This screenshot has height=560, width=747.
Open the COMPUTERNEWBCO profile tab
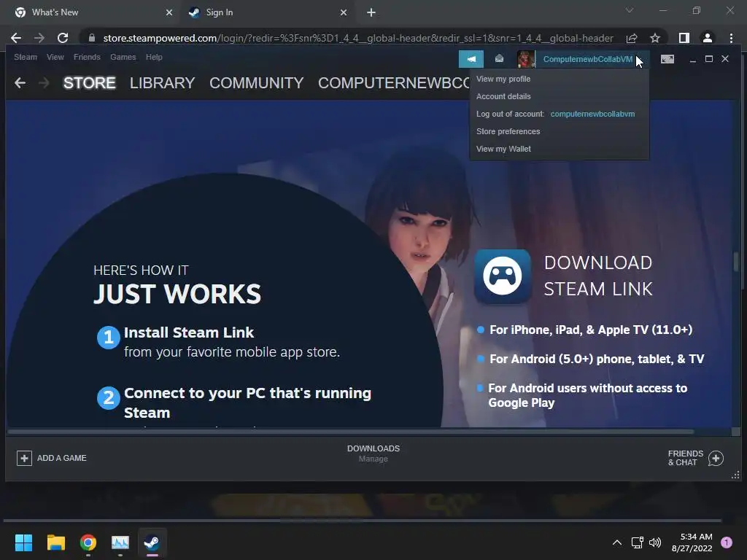(393, 83)
